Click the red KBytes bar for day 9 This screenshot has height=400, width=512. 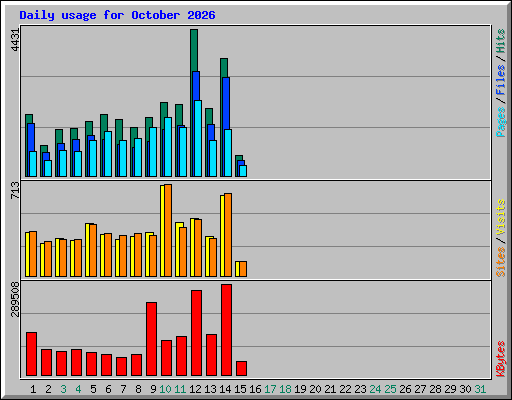coord(151,339)
